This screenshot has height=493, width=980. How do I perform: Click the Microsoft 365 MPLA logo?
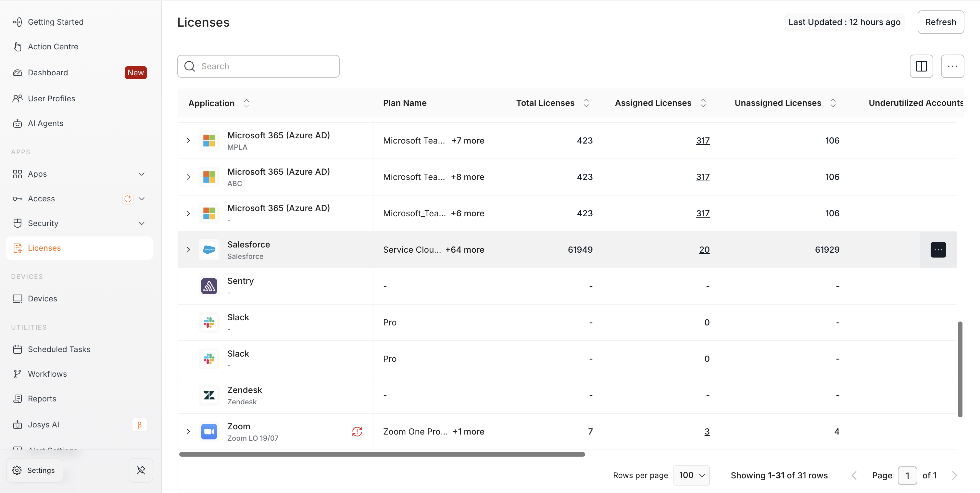[x=209, y=141]
